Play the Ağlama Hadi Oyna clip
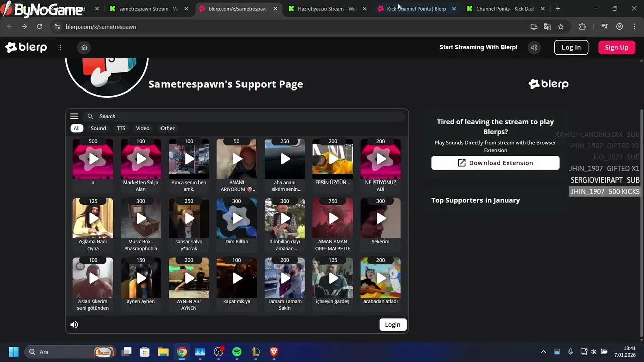This screenshot has height=362, width=644. click(x=93, y=218)
